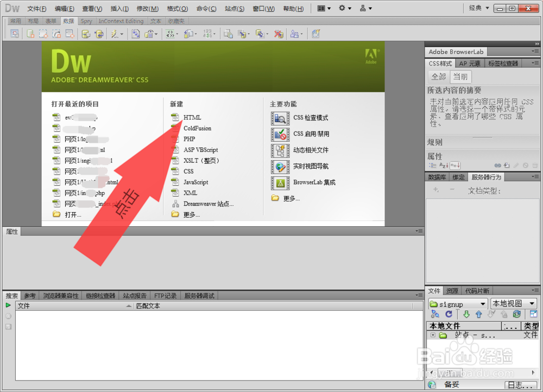Switch to the FTP记录 tab

click(166, 295)
